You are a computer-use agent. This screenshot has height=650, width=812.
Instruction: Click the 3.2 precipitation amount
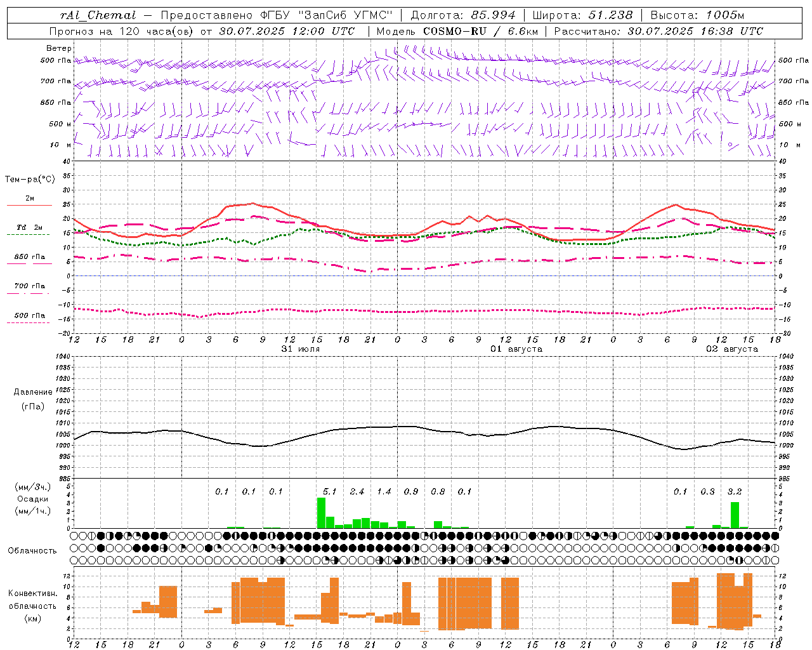734,492
